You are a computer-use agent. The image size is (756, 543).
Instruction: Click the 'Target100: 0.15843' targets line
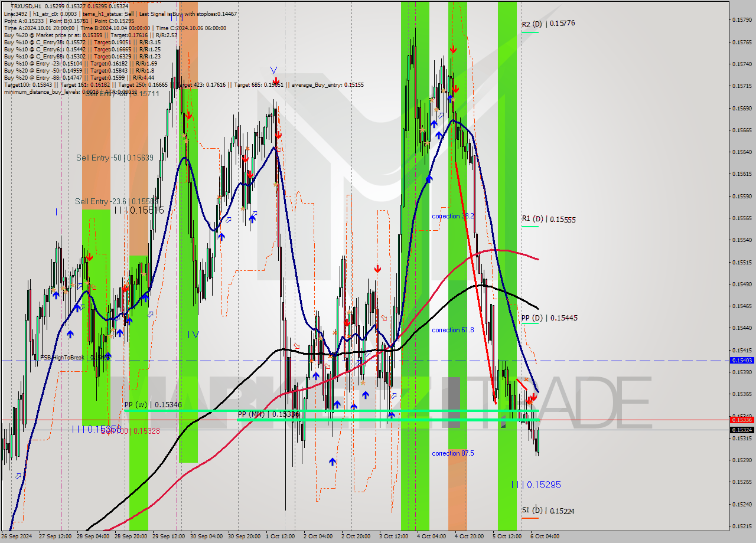point(184,84)
